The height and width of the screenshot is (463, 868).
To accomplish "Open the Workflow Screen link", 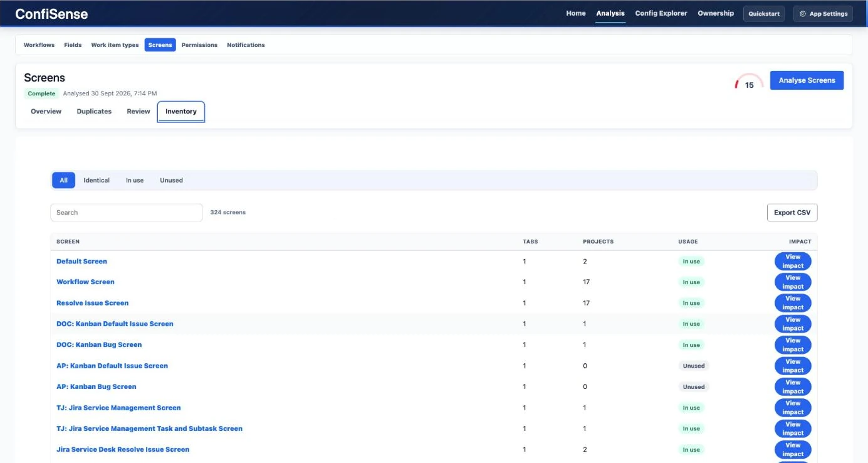I will point(85,282).
